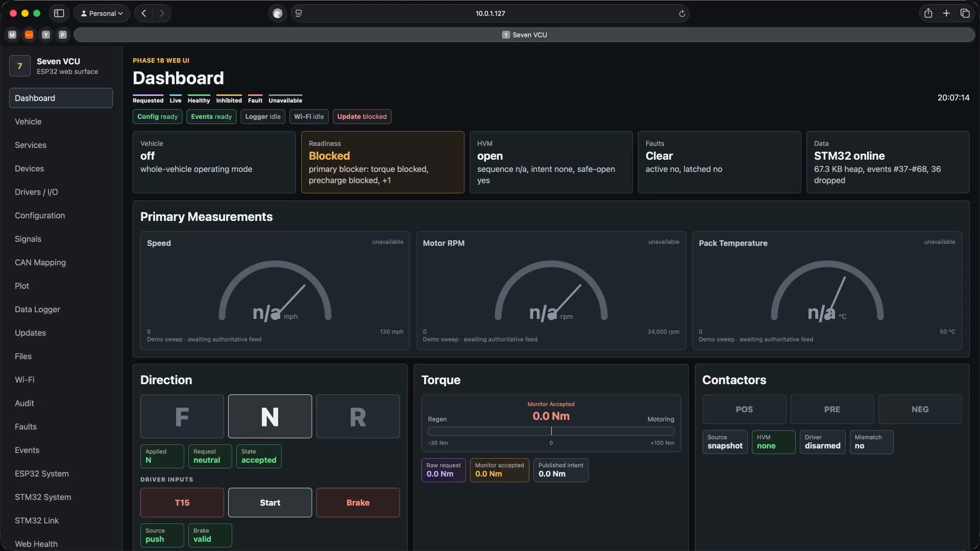Open the page reader menu icon

tap(299, 13)
